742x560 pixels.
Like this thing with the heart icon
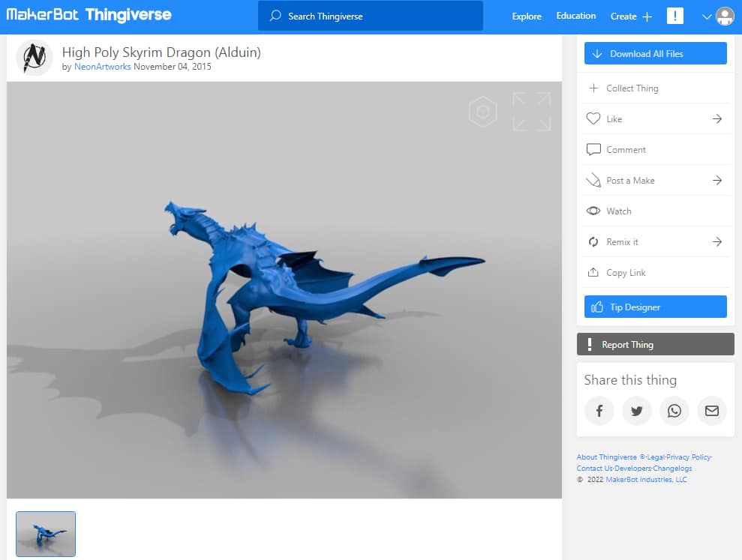(593, 118)
